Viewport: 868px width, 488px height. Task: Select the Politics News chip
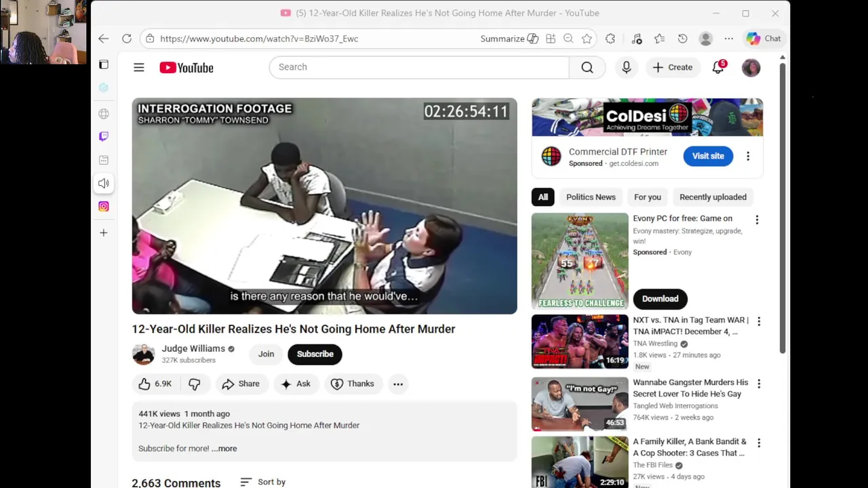click(x=591, y=197)
